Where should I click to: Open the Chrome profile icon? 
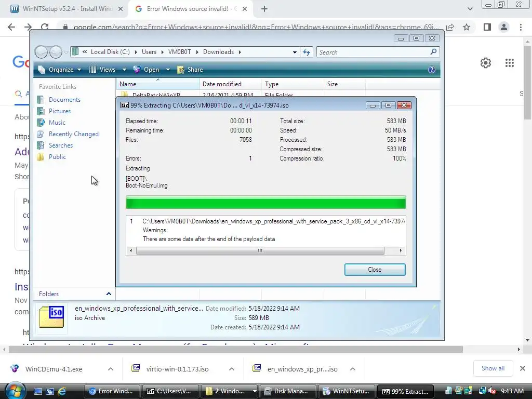point(504,27)
